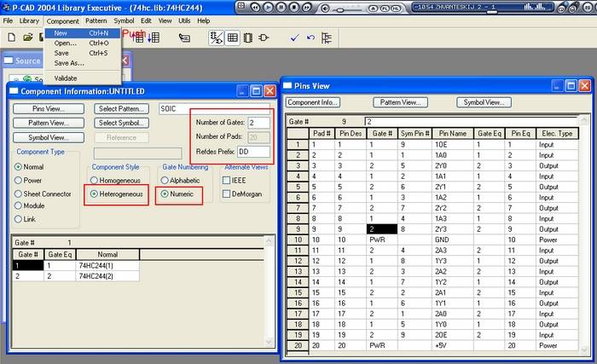Click the Symbol View gate icon
The width and height of the screenshot is (597, 364).
(x=264, y=38)
